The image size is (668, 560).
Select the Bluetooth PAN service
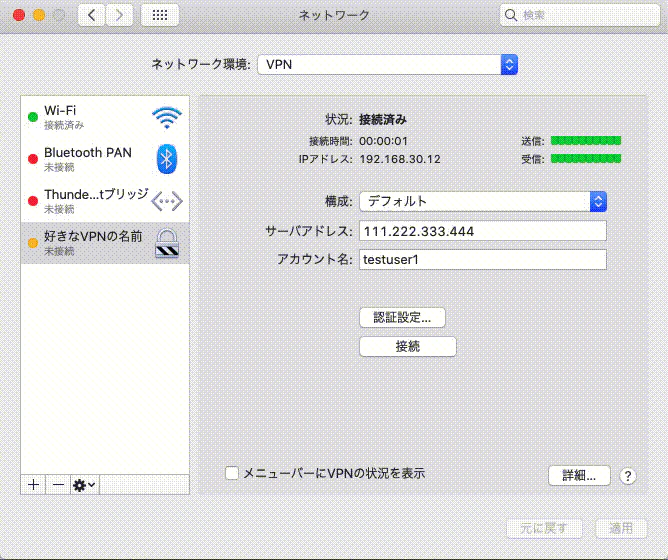click(x=105, y=159)
